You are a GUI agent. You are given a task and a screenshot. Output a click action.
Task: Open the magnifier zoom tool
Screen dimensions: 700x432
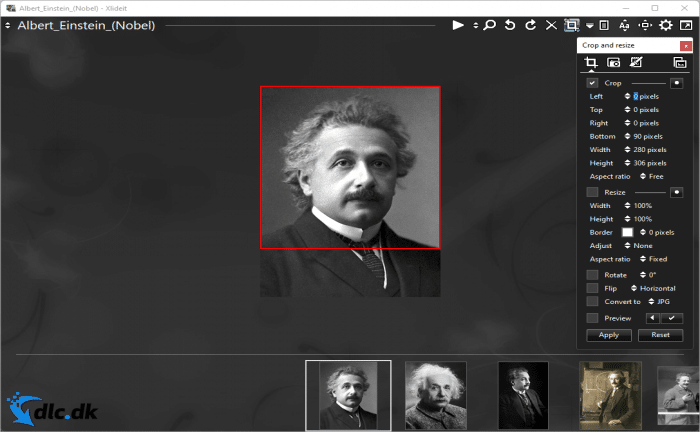(490, 25)
